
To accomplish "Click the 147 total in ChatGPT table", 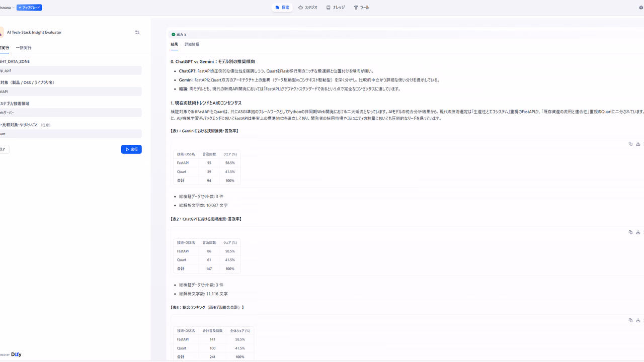I will [x=209, y=269].
